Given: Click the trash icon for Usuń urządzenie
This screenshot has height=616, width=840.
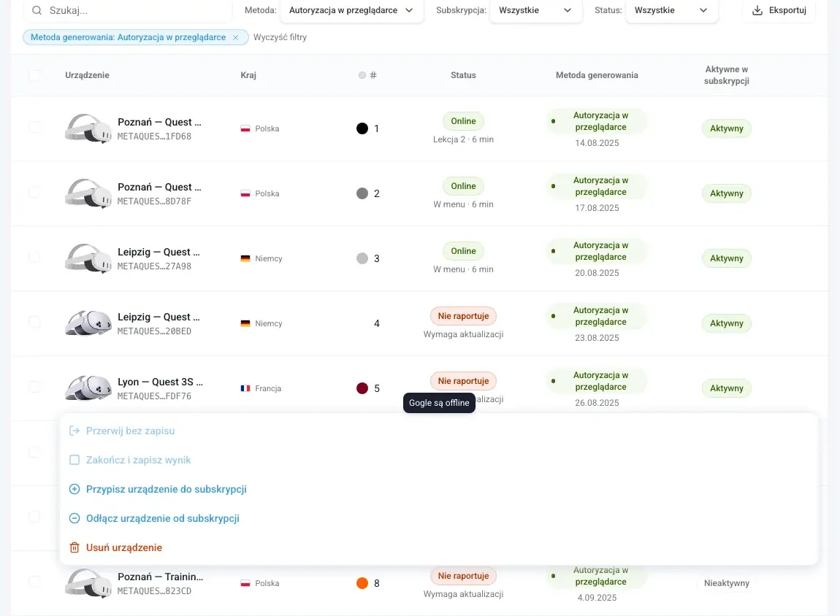Looking at the screenshot, I should point(75,547).
